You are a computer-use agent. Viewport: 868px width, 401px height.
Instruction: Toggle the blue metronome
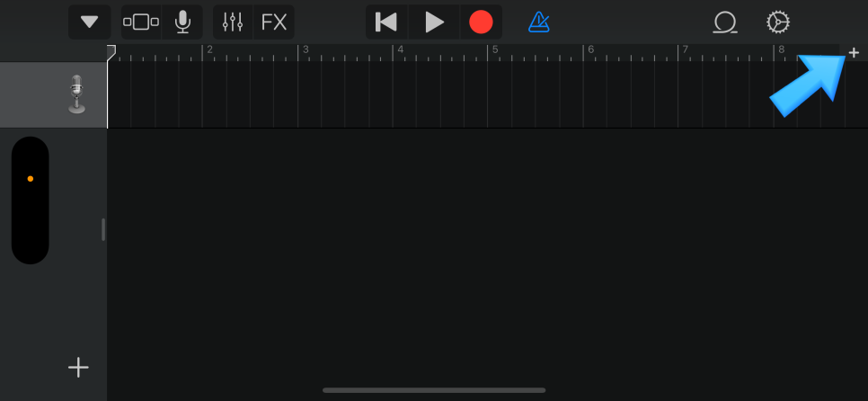(538, 22)
